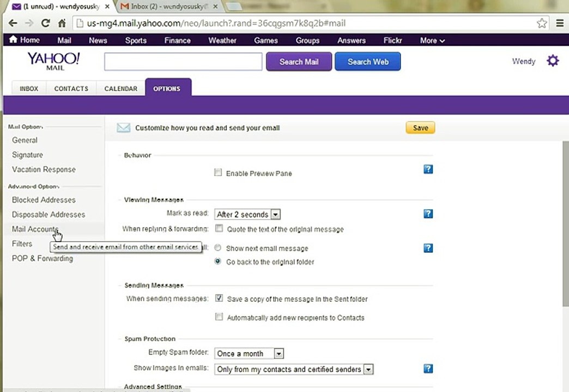Open Mail Accounts in sidebar
Viewport: 569px width, 392px height.
tap(35, 229)
